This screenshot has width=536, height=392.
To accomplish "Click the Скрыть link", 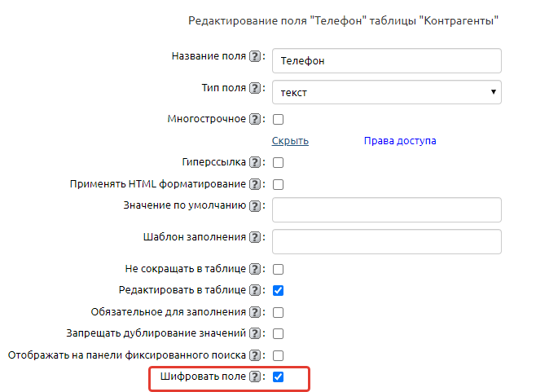I will pyautogui.click(x=290, y=141).
